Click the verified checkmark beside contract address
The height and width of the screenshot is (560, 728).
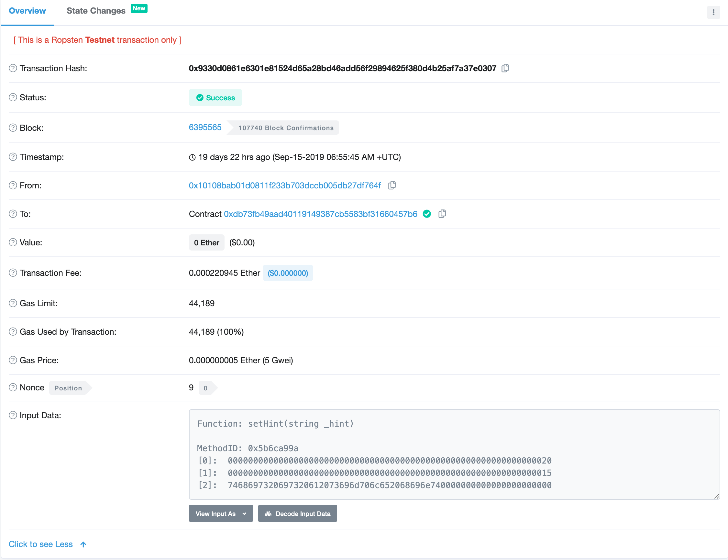click(427, 214)
